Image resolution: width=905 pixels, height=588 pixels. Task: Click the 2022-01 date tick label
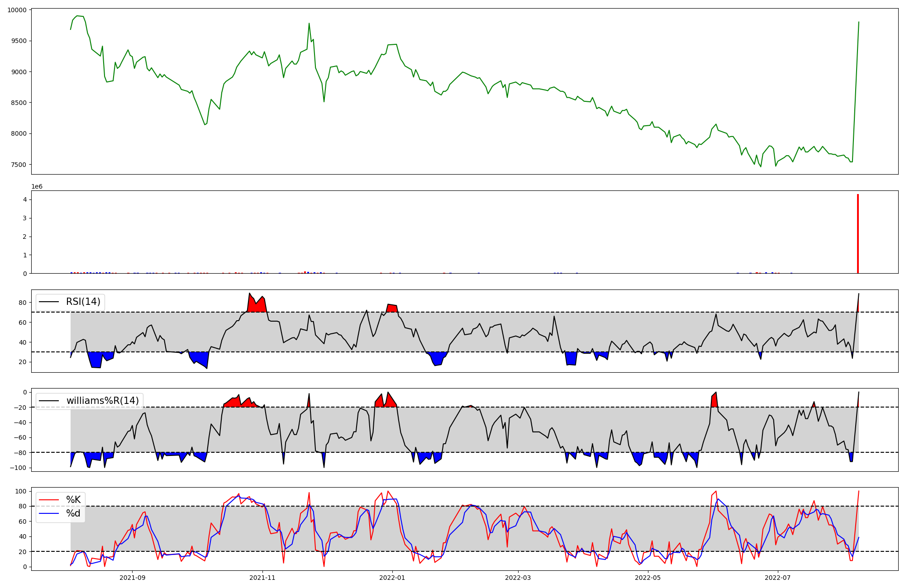(x=392, y=578)
